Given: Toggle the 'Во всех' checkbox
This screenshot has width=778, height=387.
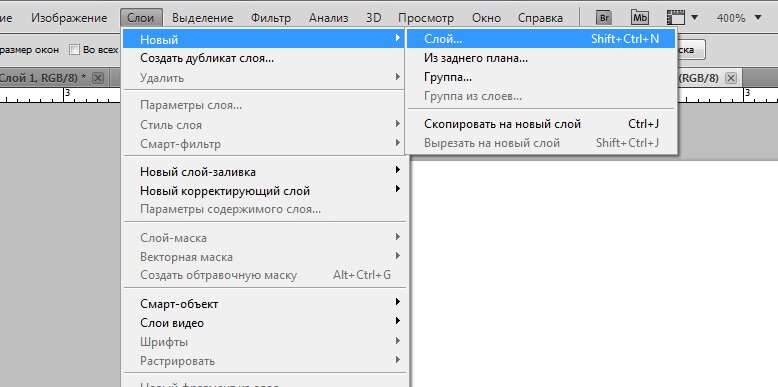Looking at the screenshot, I should (74, 50).
